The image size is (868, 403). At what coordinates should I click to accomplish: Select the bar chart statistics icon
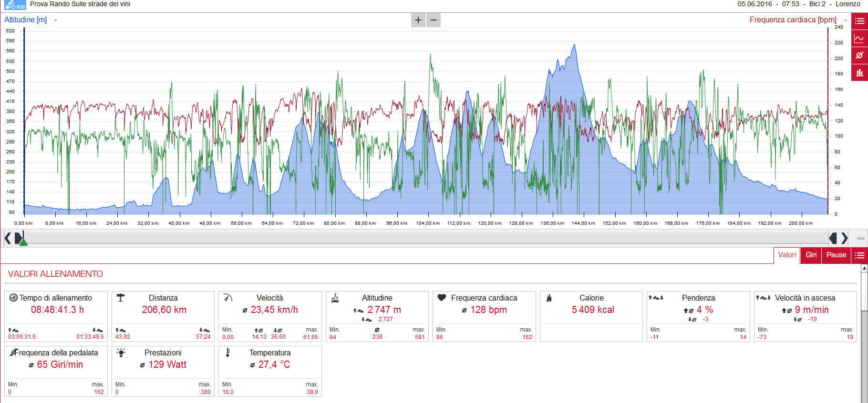pos(859,72)
